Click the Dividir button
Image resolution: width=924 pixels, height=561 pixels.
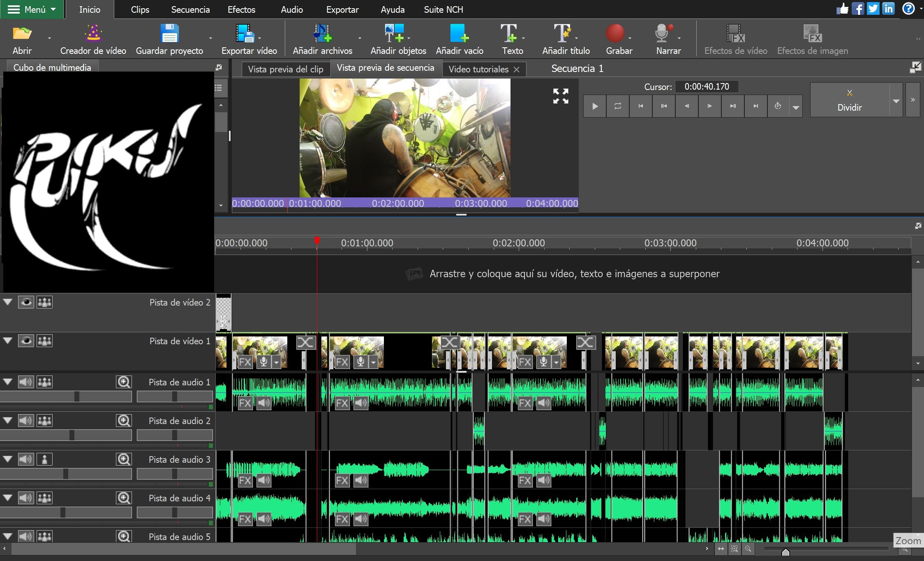pyautogui.click(x=850, y=100)
